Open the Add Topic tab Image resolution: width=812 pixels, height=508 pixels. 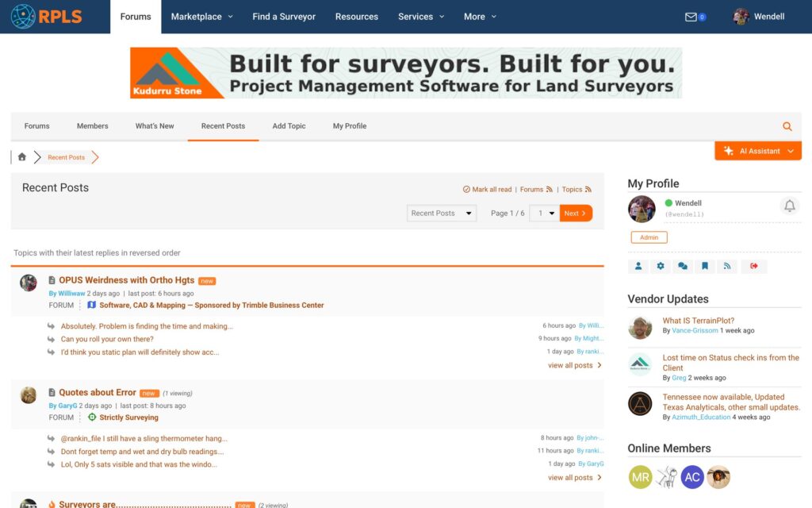[x=289, y=126]
